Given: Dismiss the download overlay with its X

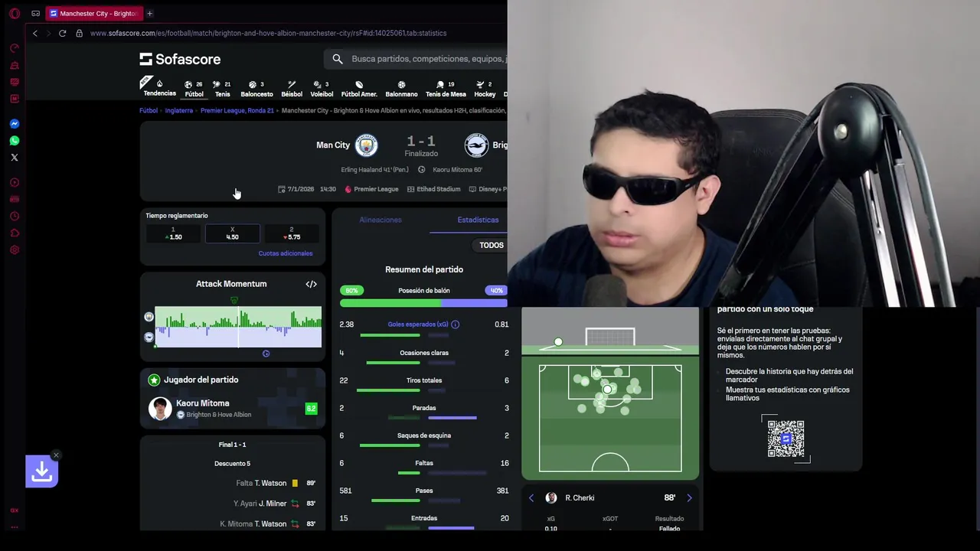Looking at the screenshot, I should pos(56,455).
